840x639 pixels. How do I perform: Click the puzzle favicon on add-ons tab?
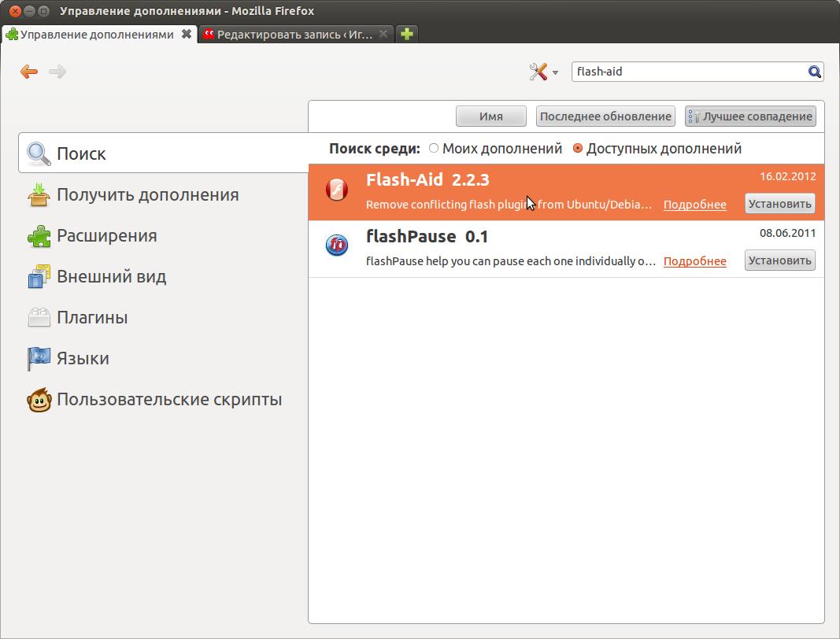pos(12,35)
